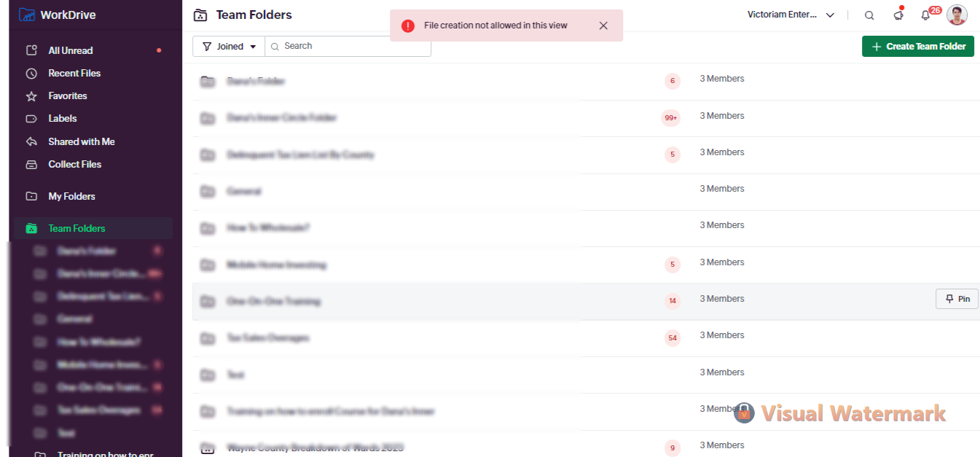
Task: Click the WorkDrive logo icon
Action: coord(27,15)
